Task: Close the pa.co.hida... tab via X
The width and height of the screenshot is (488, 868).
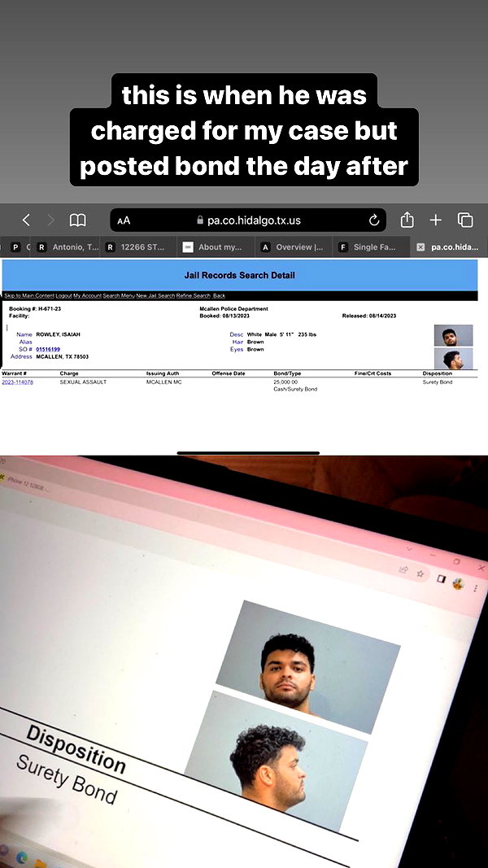Action: pos(420,247)
